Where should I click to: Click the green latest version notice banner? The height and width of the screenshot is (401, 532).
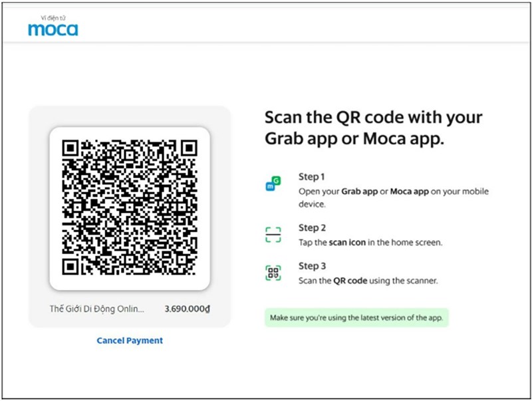356,317
